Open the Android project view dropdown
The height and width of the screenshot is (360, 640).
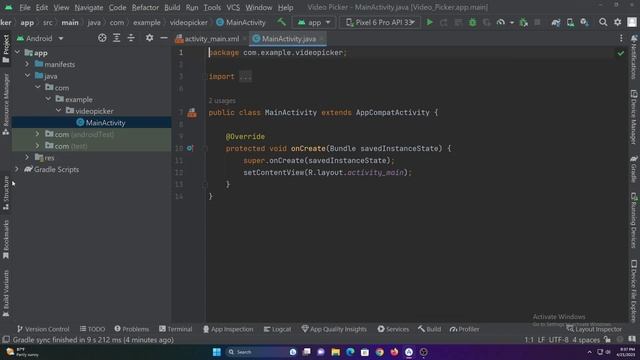40,38
